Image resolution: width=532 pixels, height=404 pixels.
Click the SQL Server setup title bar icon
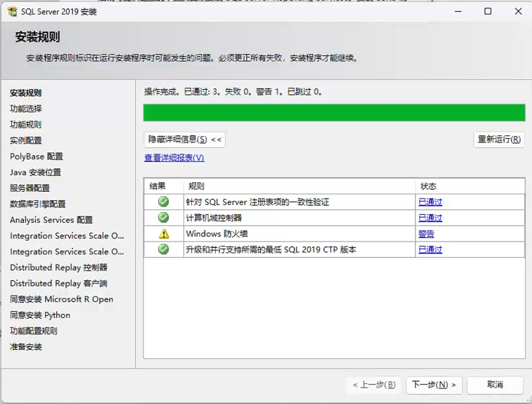12,11
